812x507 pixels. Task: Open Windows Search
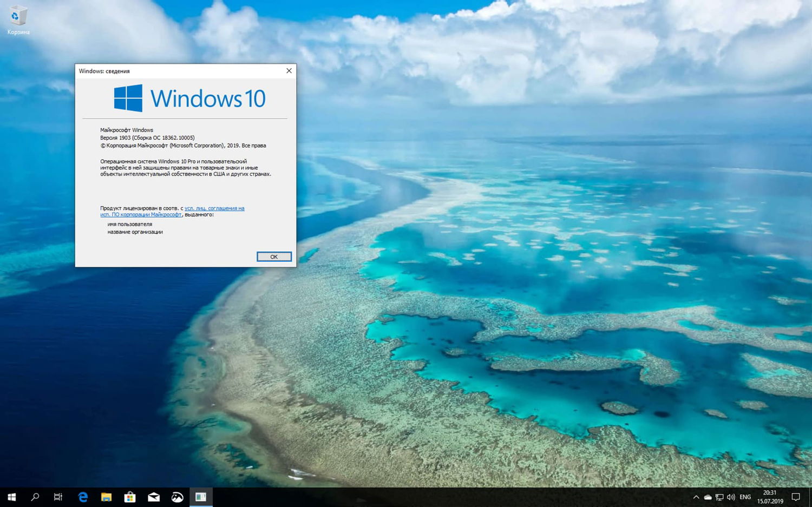[x=35, y=497]
